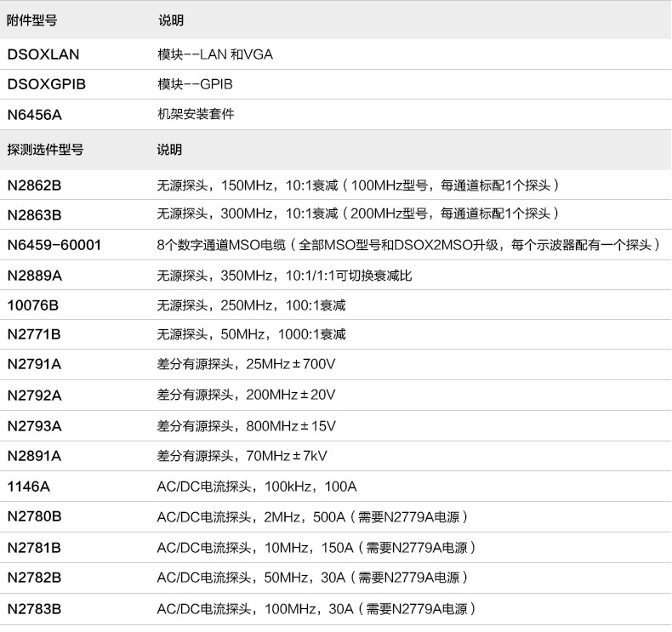Select the 模块--LAN 和VGA description text
This screenshot has width=672, height=632.
215,54
